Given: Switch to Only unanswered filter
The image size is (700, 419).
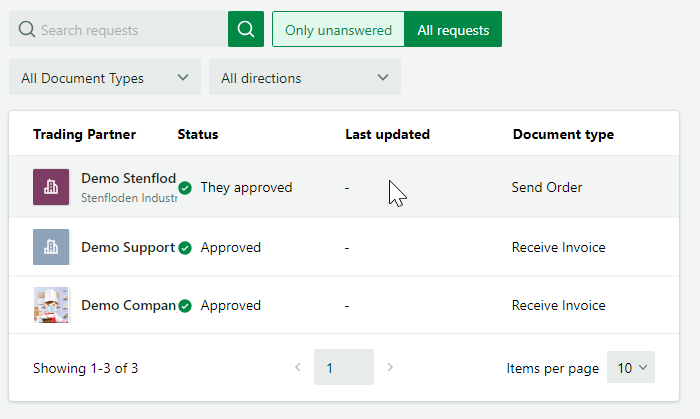Looking at the screenshot, I should 338,29.
